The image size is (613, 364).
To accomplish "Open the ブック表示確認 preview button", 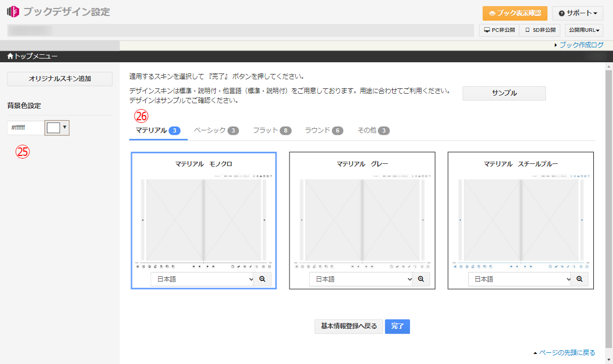I will 515,13.
